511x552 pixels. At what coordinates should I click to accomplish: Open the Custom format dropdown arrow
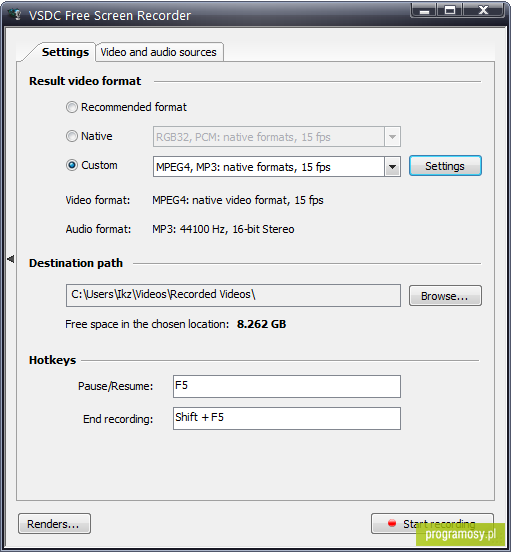pyautogui.click(x=392, y=167)
